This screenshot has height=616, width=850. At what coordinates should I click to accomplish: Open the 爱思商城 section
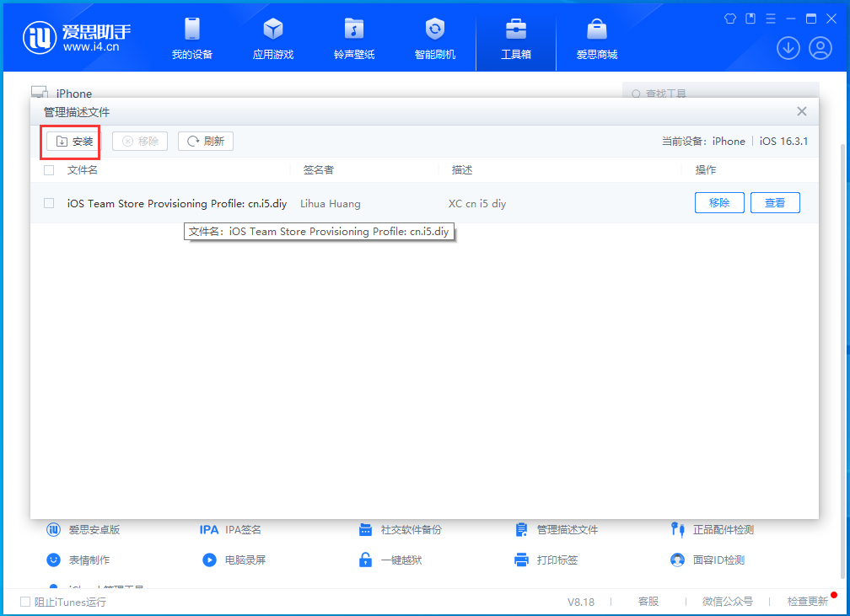point(596,38)
